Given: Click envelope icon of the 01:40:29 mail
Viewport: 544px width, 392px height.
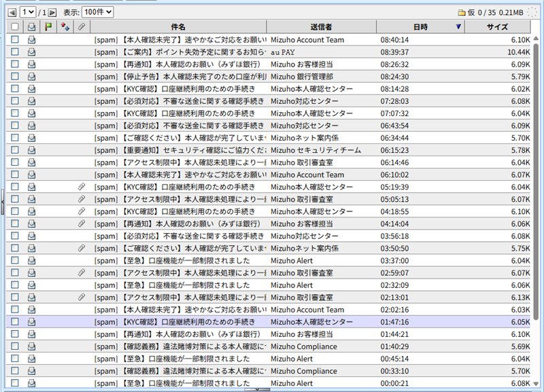Looking at the screenshot, I should tap(31, 346).
